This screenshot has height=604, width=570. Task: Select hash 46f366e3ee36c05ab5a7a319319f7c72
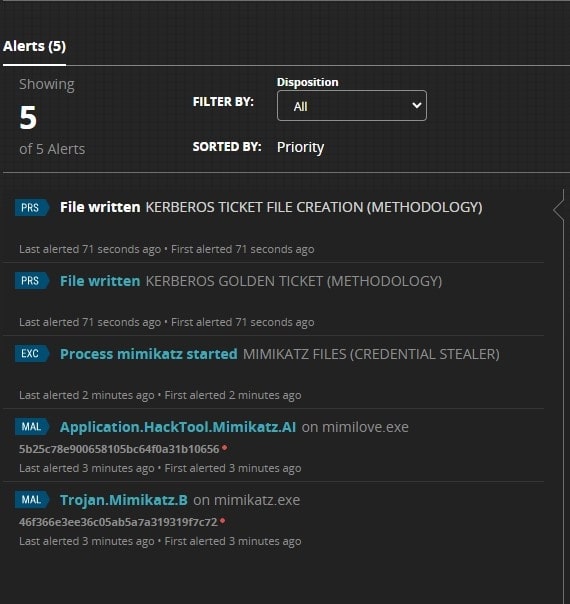118,522
